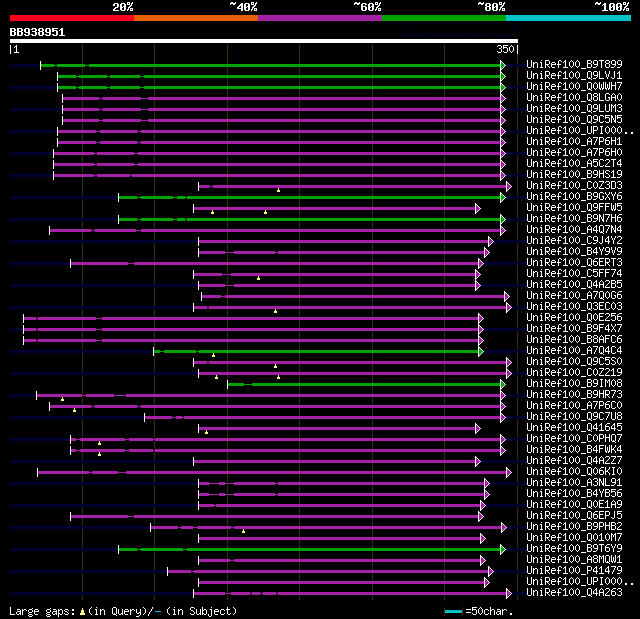This screenshot has height=619, width=640.
Task: Click the UniRef100_Q4A263 label
Action: click(574, 593)
